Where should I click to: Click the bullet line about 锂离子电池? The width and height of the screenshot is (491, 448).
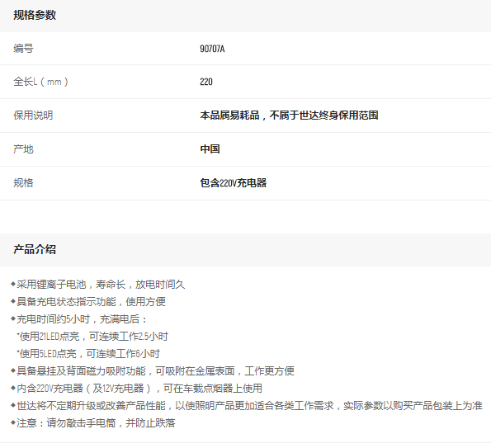[98, 285]
